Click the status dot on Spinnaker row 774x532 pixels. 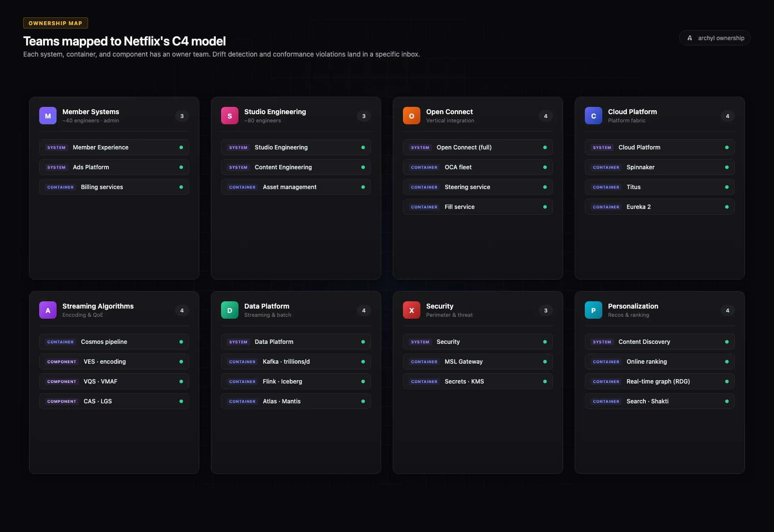(727, 167)
